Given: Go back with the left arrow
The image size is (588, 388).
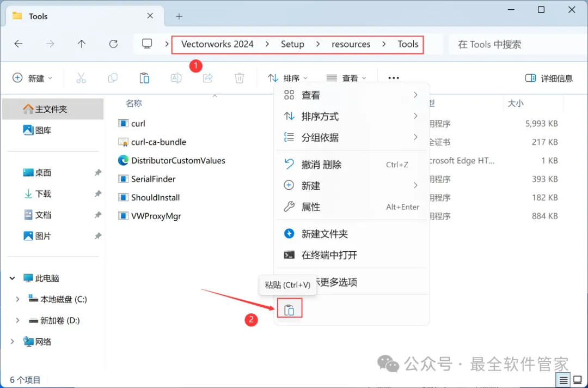Looking at the screenshot, I should point(19,44).
